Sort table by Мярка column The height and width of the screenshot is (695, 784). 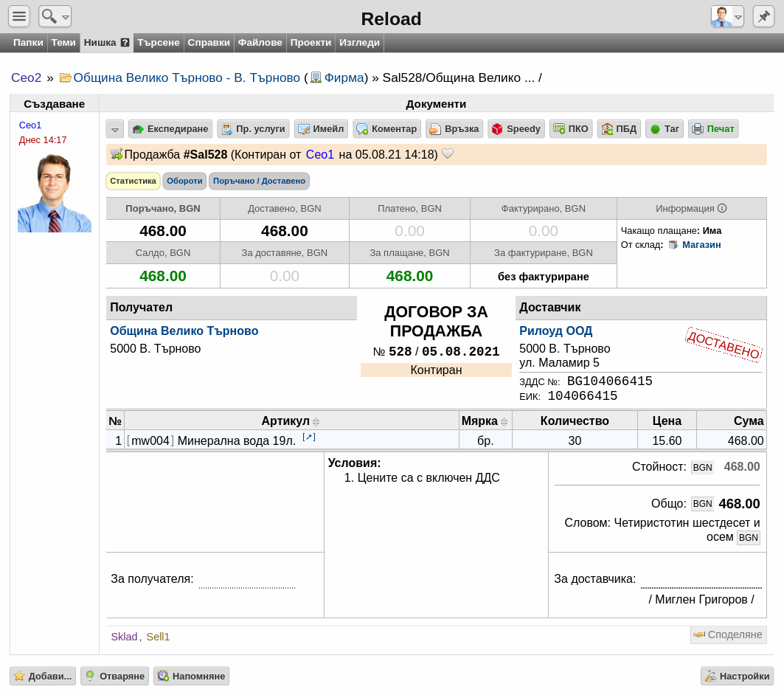[485, 421]
